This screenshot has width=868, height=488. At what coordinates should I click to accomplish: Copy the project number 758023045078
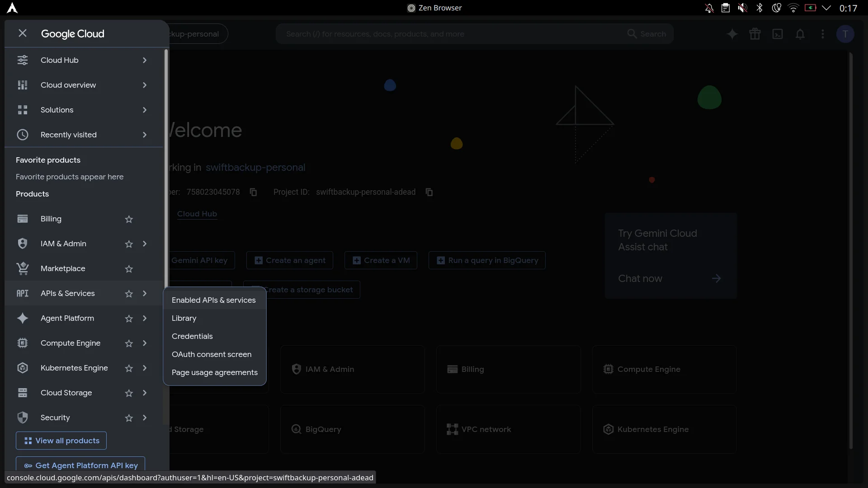click(254, 192)
